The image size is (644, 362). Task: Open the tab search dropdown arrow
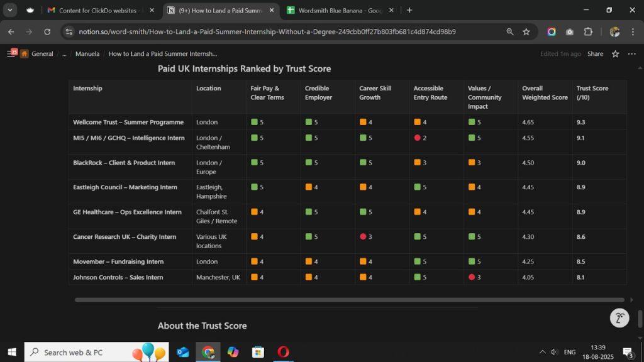click(x=10, y=10)
